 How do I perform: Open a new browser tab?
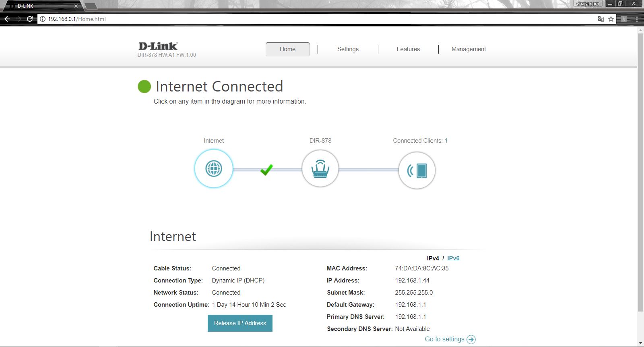click(x=91, y=6)
